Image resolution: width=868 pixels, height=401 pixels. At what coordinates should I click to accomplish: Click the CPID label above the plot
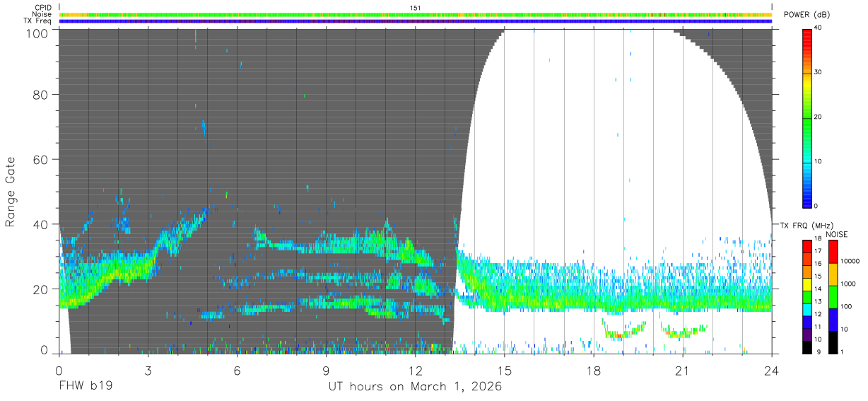[42, 8]
